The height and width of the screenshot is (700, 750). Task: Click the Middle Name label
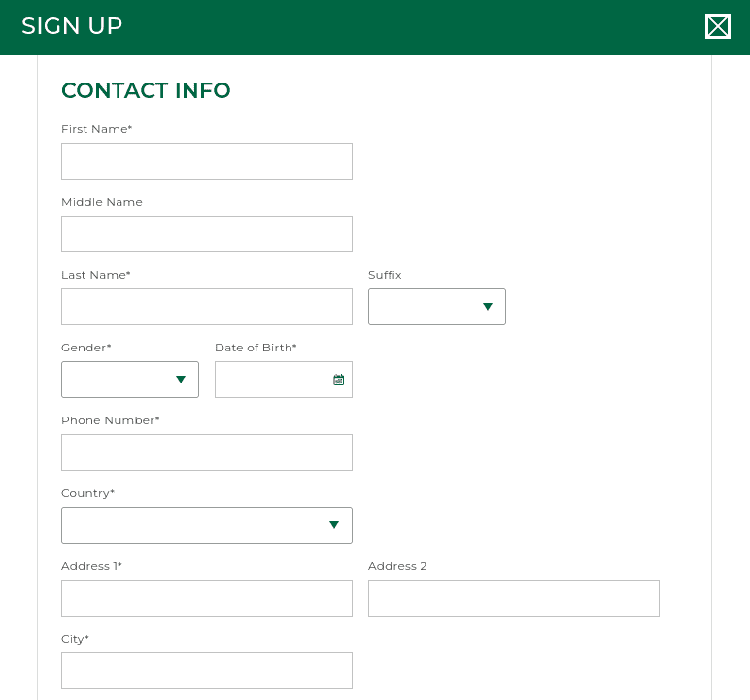coord(102,202)
